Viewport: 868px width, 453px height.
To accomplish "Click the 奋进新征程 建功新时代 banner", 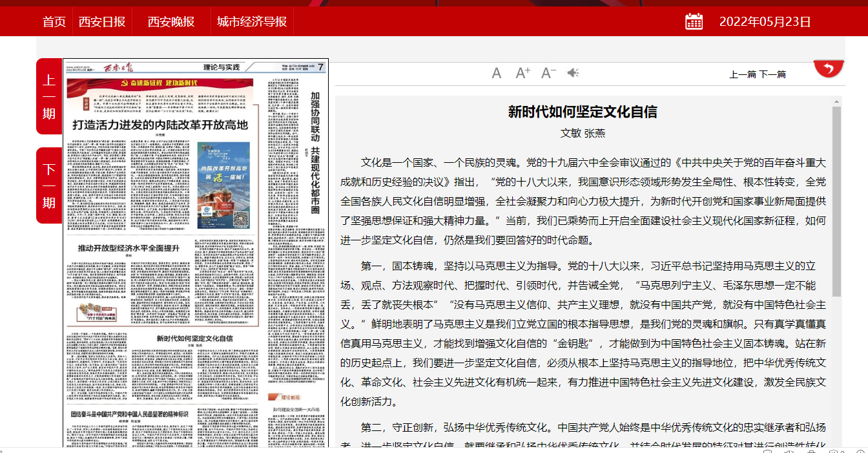I will [160, 83].
